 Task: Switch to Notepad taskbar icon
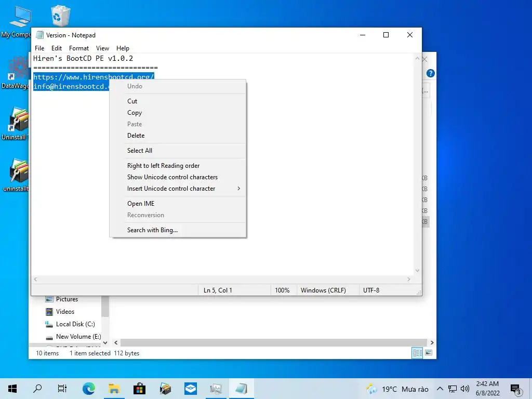pyautogui.click(x=241, y=389)
